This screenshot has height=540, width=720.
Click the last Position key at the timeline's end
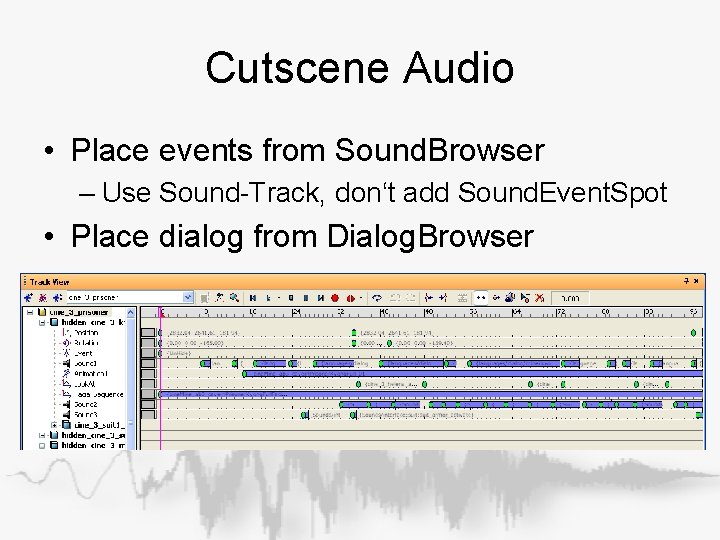pyautogui.click(x=693, y=332)
